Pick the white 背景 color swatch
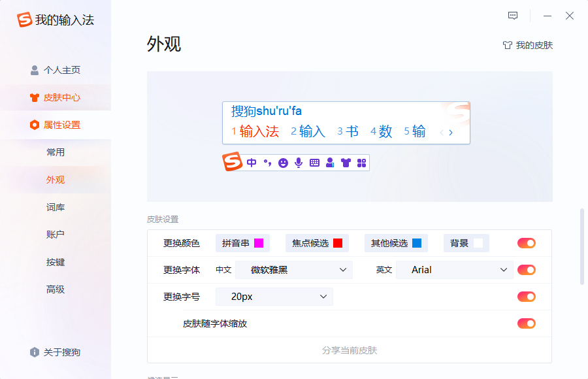Image resolution: width=588 pixels, height=379 pixels. (x=478, y=243)
